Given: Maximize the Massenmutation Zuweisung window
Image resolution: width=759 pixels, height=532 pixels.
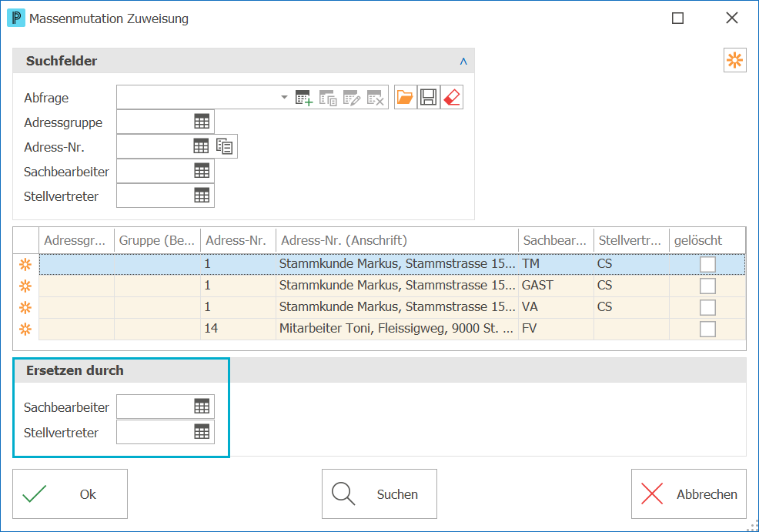Looking at the screenshot, I should pyautogui.click(x=677, y=18).
